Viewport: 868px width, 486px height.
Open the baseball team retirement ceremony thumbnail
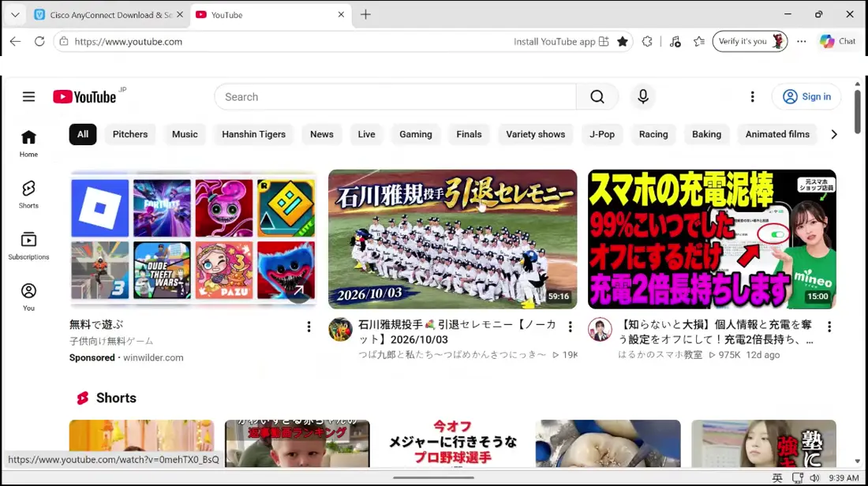click(452, 239)
